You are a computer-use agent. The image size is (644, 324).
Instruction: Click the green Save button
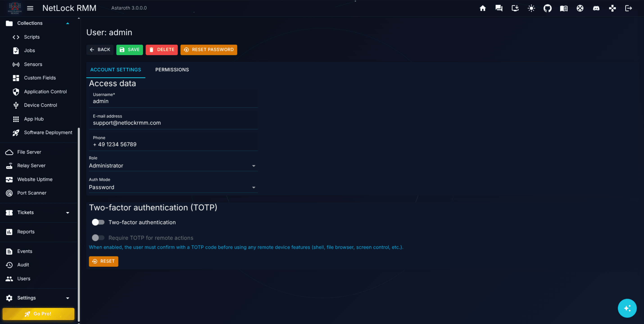[x=129, y=50]
